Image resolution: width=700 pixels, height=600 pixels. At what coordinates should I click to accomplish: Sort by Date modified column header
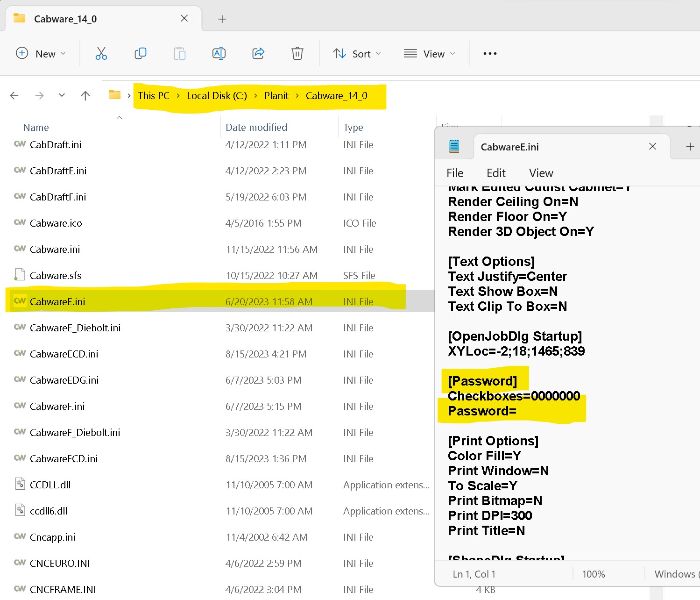coord(256,128)
